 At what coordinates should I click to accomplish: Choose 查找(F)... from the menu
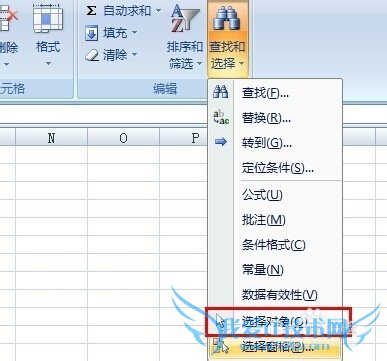[275, 93]
